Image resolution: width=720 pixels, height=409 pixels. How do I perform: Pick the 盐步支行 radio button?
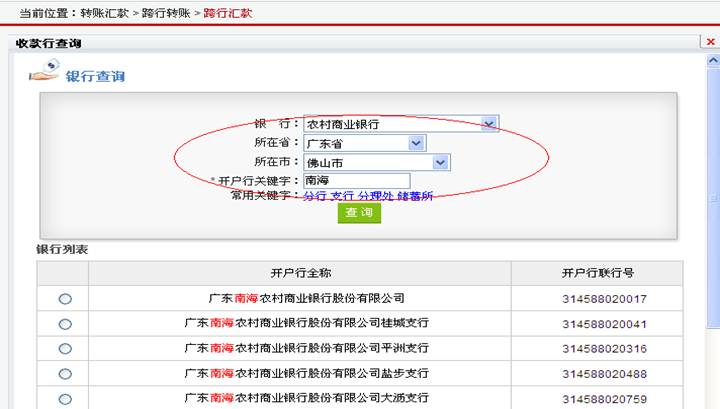pyautogui.click(x=65, y=374)
